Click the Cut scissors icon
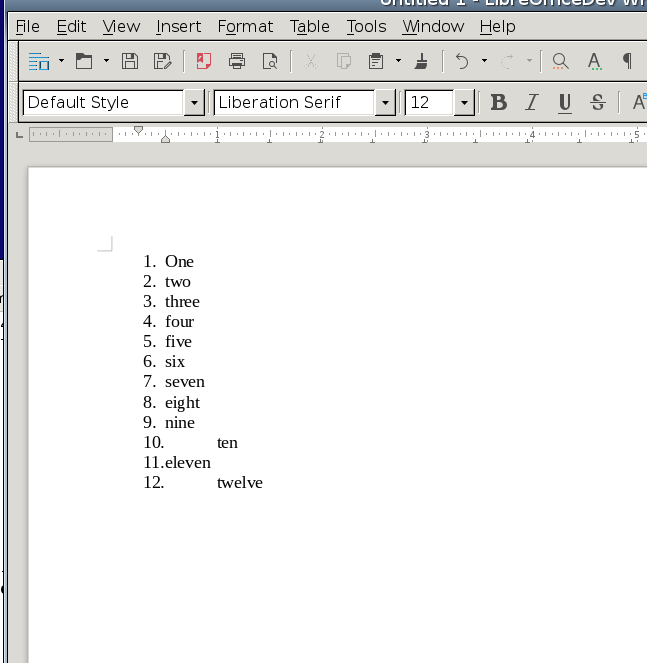 [x=311, y=61]
